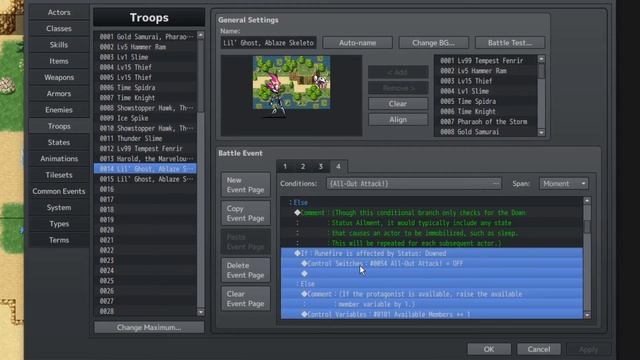The height and width of the screenshot is (360, 640).
Task: Switch to battle event page 1
Action: [285, 167]
